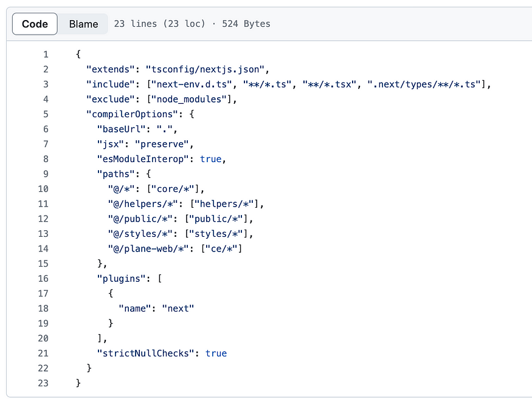Click the "baseUrl" key
Viewport: 532px width, 399px height.
click(122, 129)
